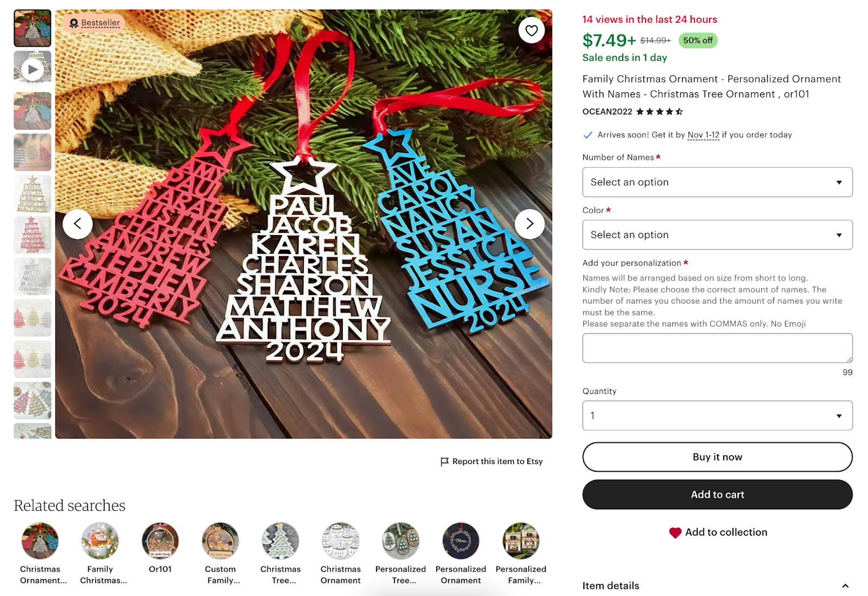Screen dimensions: 868x596
Task: Open the Quantity dropdown
Action: (x=717, y=415)
